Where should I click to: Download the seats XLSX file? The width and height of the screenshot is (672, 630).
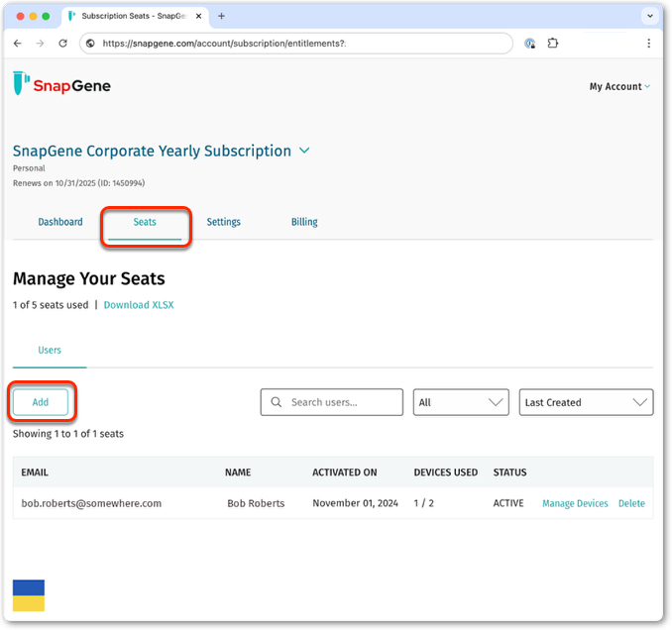coord(139,305)
